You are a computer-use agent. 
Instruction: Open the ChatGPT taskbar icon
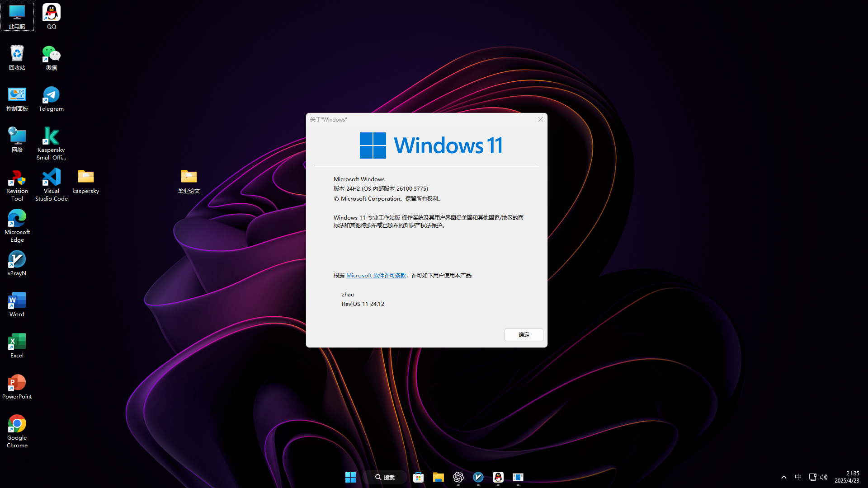tap(458, 477)
